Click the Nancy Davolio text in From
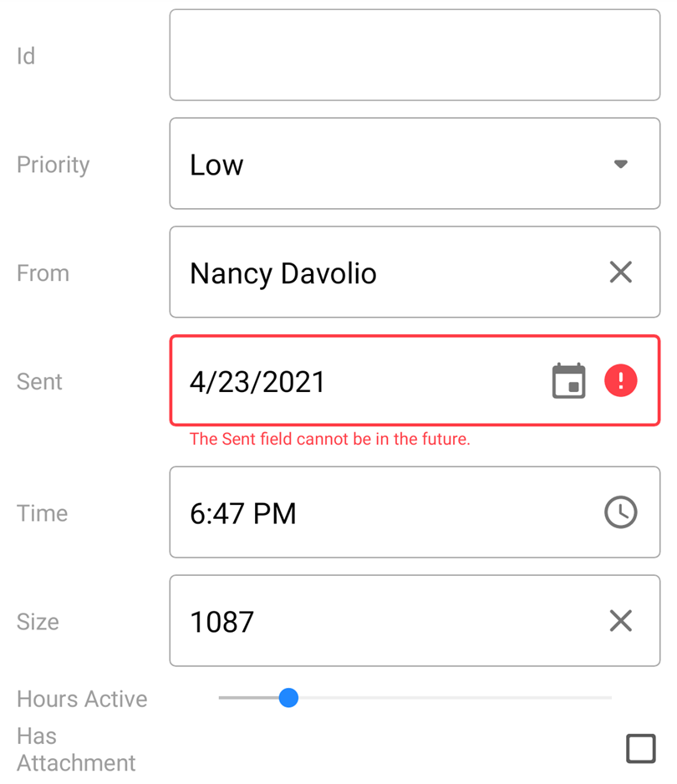 coord(283,273)
